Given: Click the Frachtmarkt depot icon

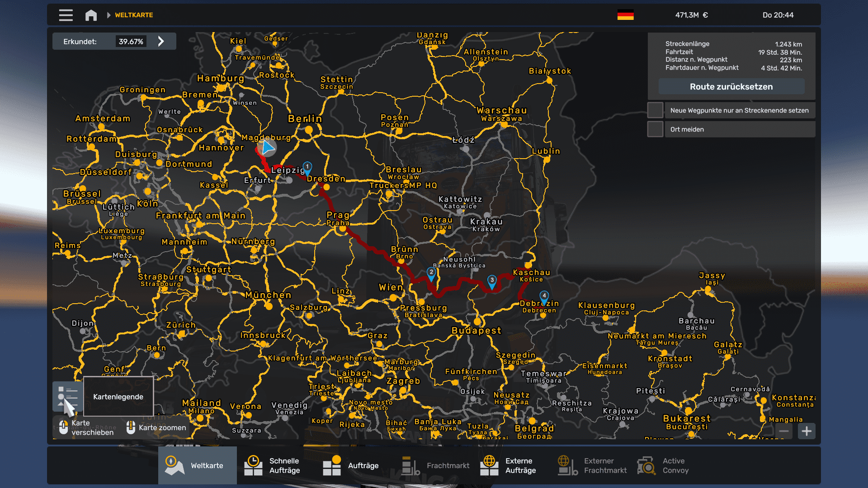Looking at the screenshot, I should click(410, 465).
